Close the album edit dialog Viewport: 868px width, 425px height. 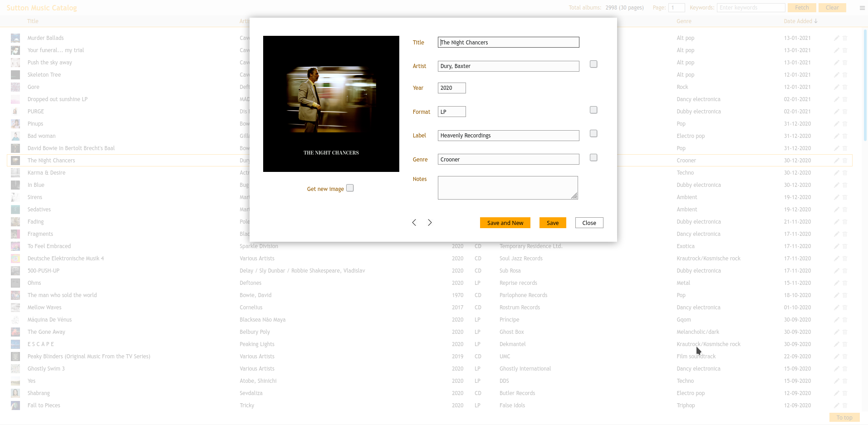pos(589,223)
